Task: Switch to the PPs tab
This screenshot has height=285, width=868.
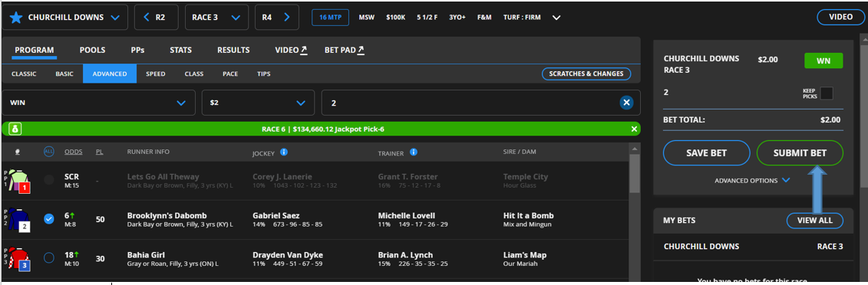Action: (x=138, y=50)
